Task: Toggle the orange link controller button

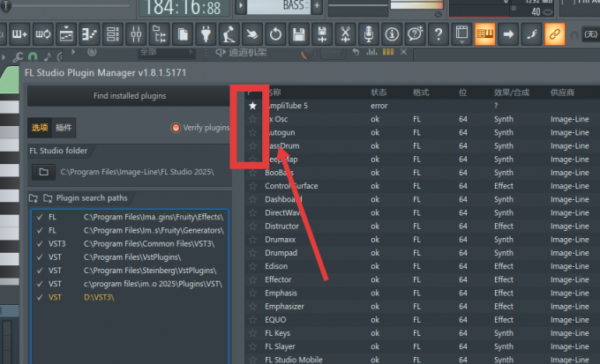Action: pos(555,34)
